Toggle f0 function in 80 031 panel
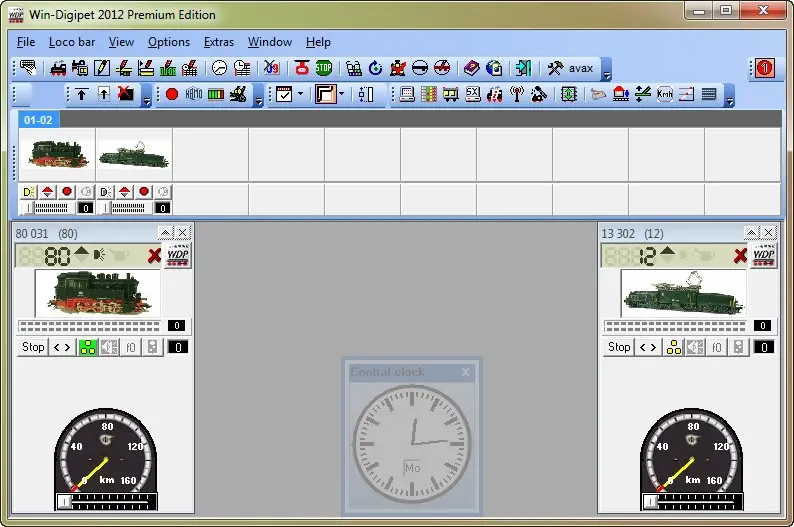 pos(131,347)
